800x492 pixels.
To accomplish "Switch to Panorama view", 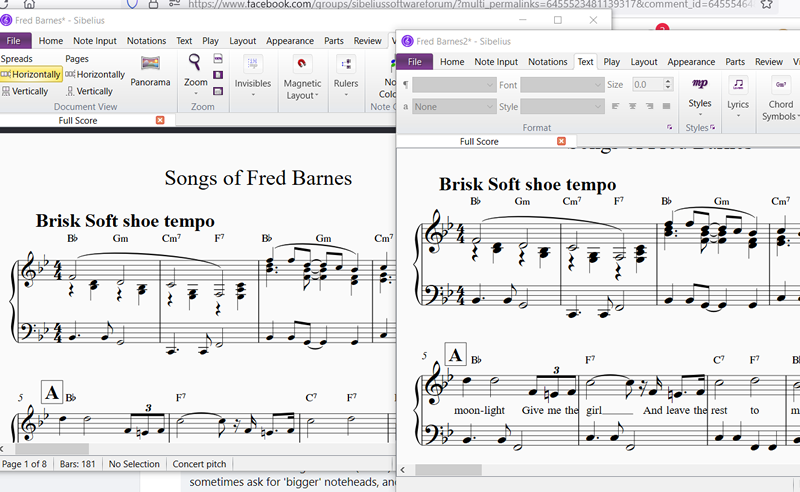I will [x=150, y=71].
